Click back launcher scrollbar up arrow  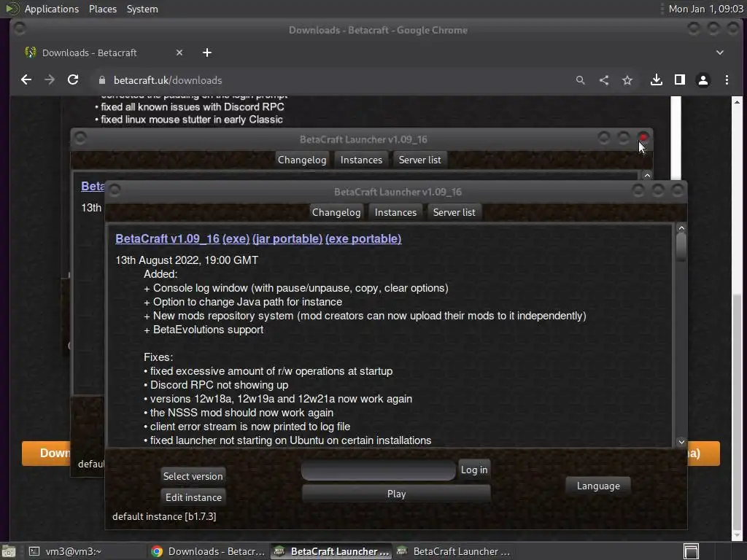point(647,176)
